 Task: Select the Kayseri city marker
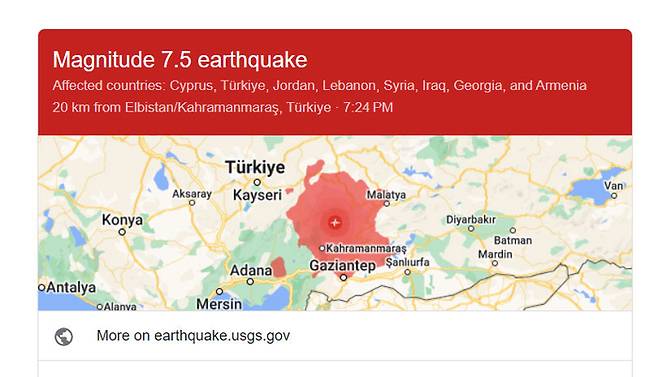(x=257, y=182)
